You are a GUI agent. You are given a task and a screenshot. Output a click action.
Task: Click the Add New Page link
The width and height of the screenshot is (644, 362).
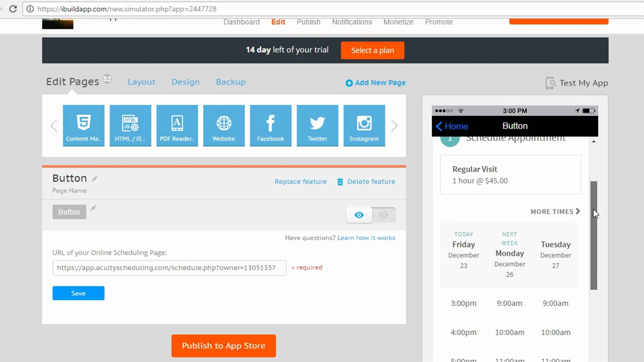380,83
